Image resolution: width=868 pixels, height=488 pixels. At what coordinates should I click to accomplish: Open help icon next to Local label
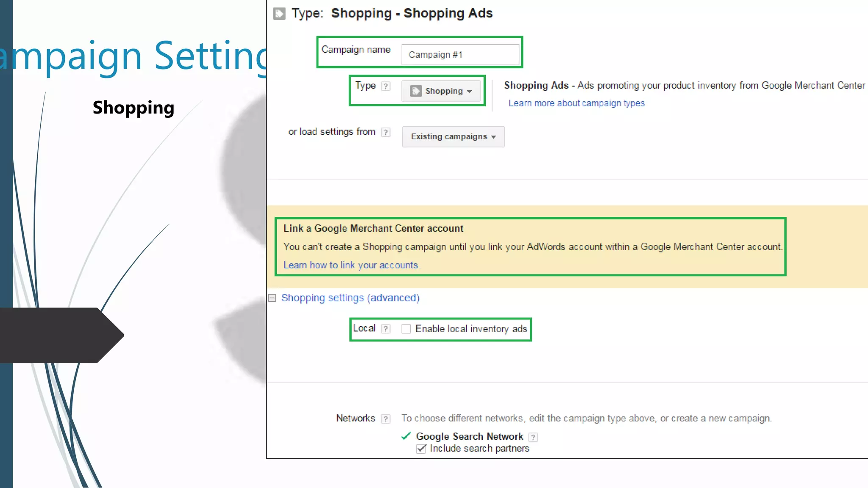click(385, 329)
